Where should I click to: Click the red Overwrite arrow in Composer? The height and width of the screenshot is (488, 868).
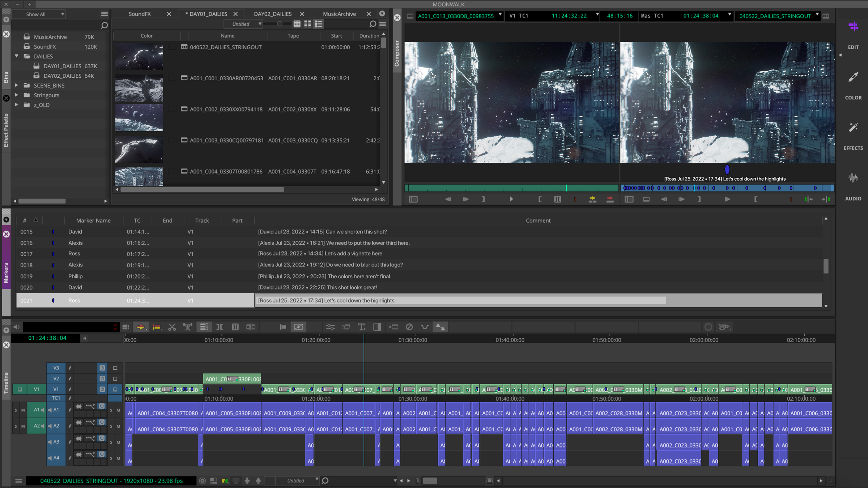[610, 199]
